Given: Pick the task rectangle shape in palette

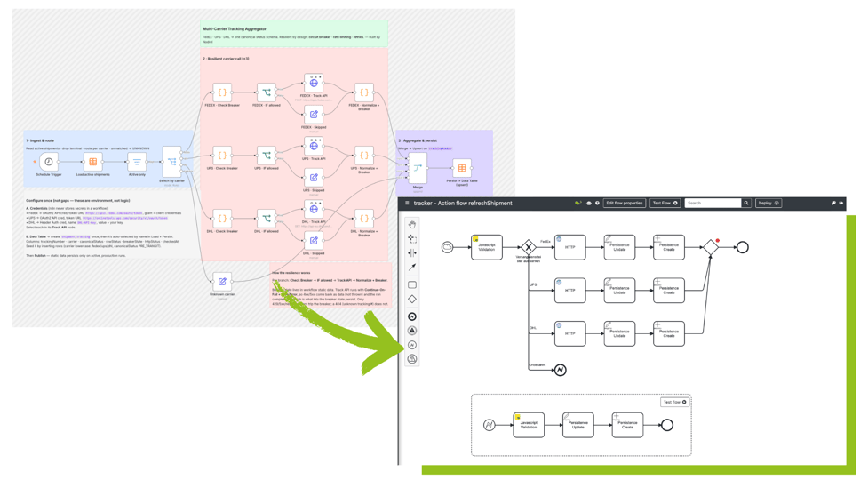Looking at the screenshot, I should (x=412, y=284).
